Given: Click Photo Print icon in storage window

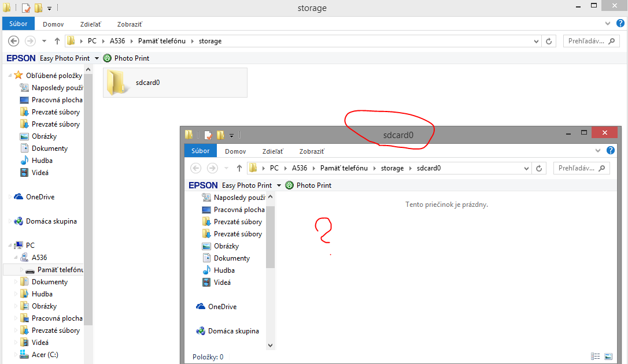Looking at the screenshot, I should pos(108,58).
